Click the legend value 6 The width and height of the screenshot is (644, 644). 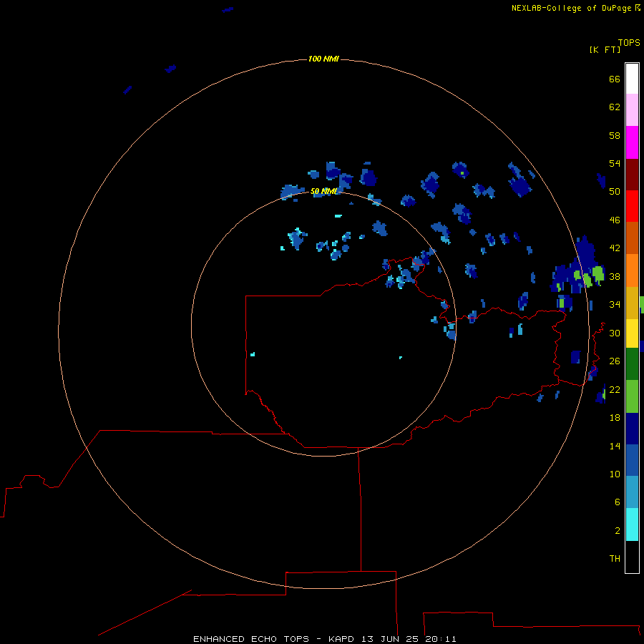618,502
